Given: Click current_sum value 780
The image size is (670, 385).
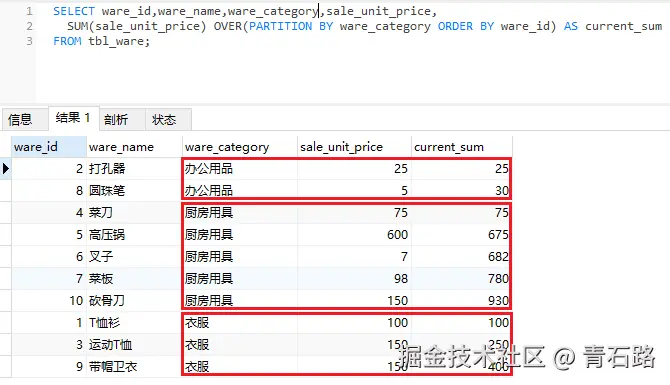Looking at the screenshot, I should (498, 279).
